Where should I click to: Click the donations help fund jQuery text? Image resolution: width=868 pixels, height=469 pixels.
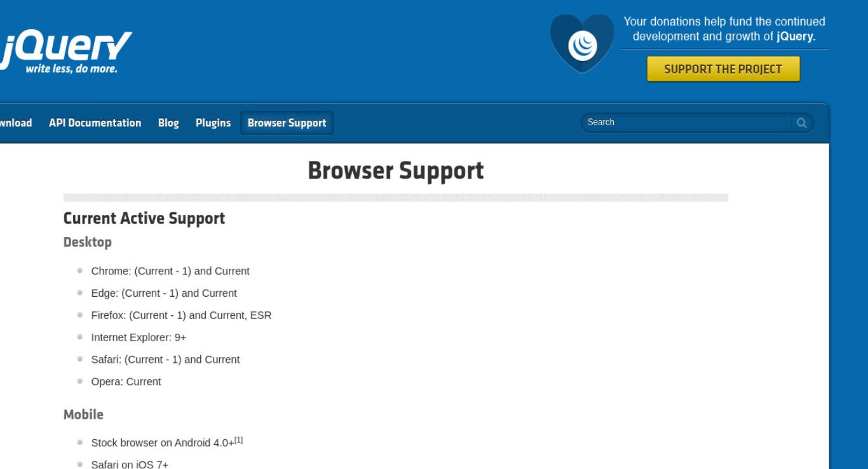point(724,29)
